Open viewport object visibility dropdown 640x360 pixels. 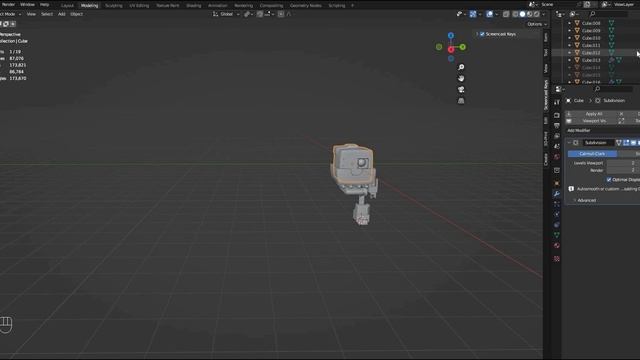pyautogui.click(x=461, y=14)
